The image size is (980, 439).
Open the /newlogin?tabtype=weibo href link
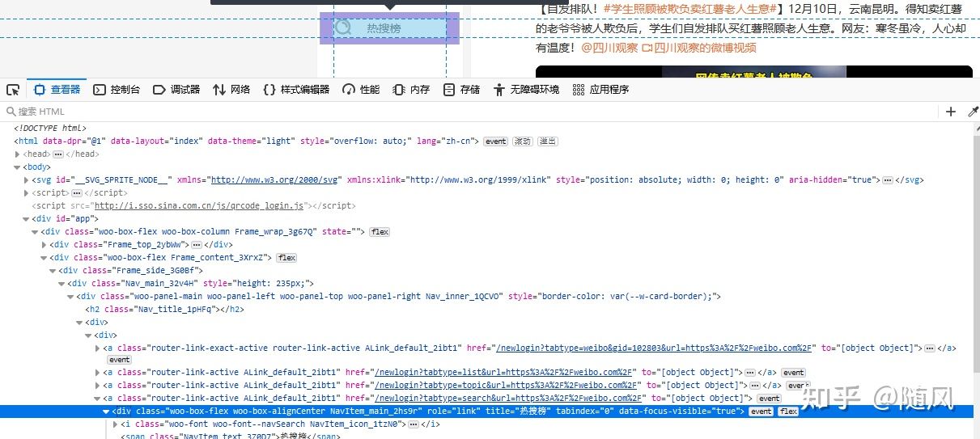point(654,348)
